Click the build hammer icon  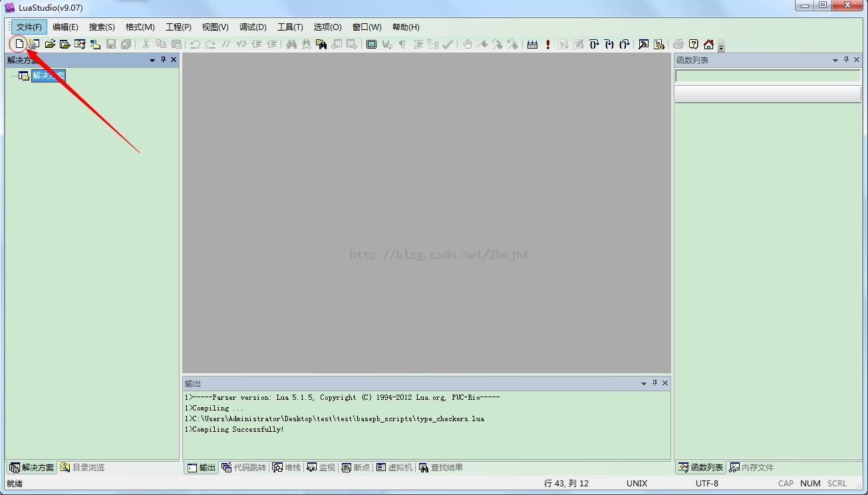tap(643, 44)
